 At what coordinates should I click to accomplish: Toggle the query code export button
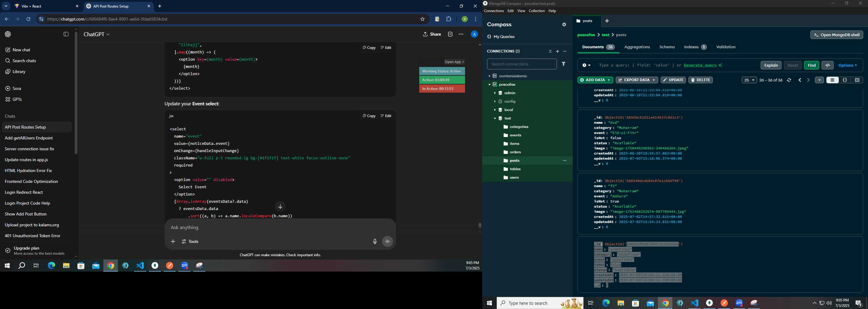click(x=828, y=65)
